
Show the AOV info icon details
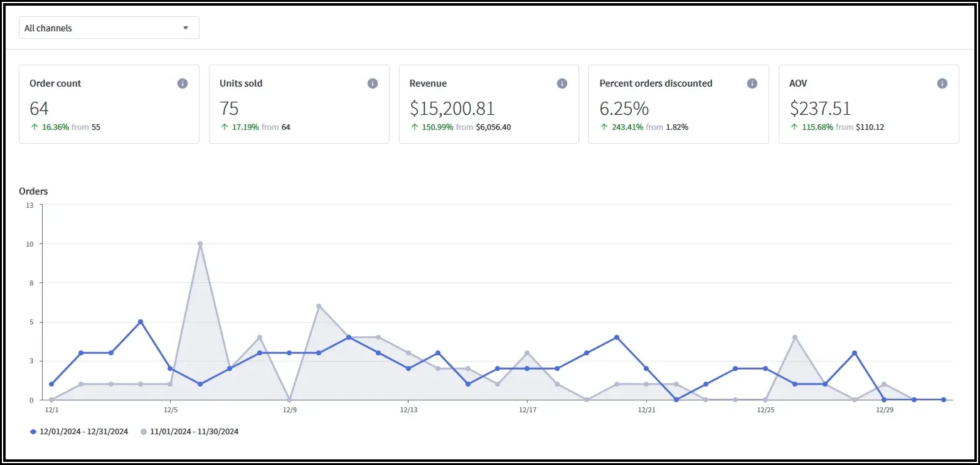tap(942, 83)
